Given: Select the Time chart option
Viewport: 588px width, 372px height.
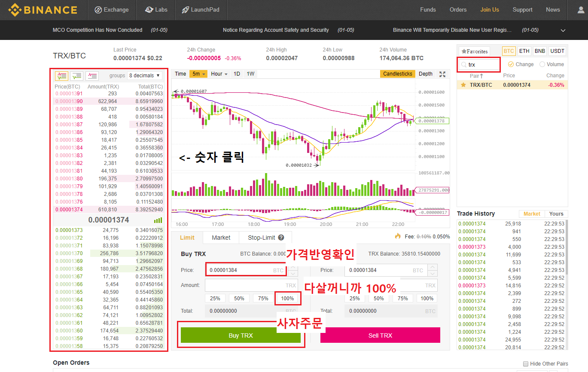Looking at the screenshot, I should [x=180, y=74].
